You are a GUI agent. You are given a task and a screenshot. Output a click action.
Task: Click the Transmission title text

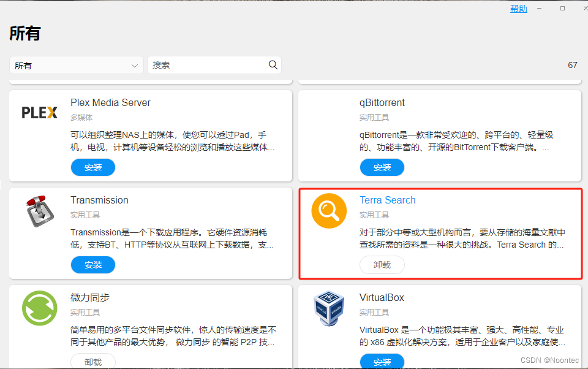point(99,200)
